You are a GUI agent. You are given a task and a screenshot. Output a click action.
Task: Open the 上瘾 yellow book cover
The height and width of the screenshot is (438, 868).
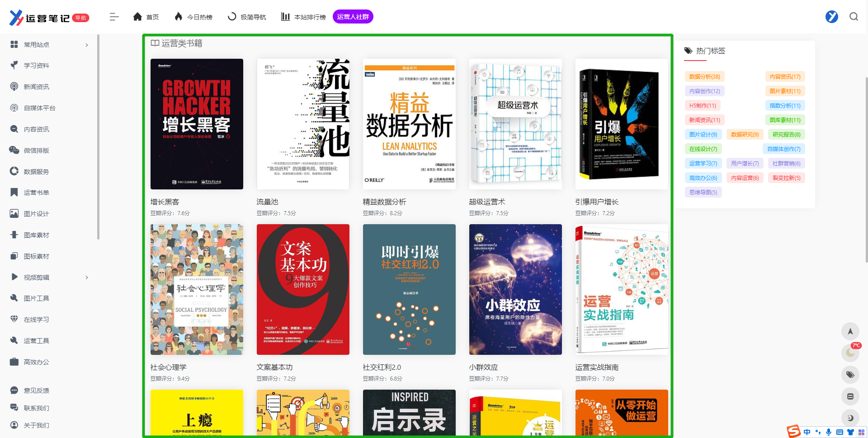click(197, 413)
